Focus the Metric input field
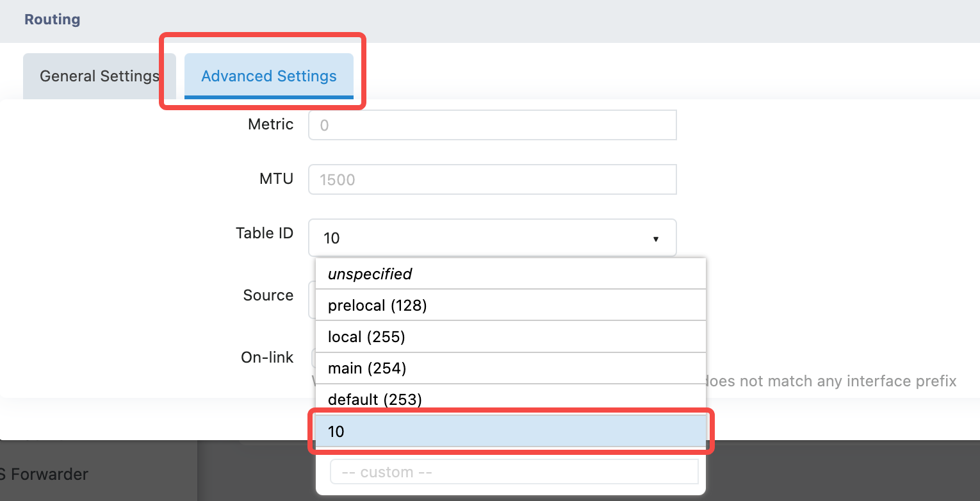The width and height of the screenshot is (980, 501). (492, 125)
